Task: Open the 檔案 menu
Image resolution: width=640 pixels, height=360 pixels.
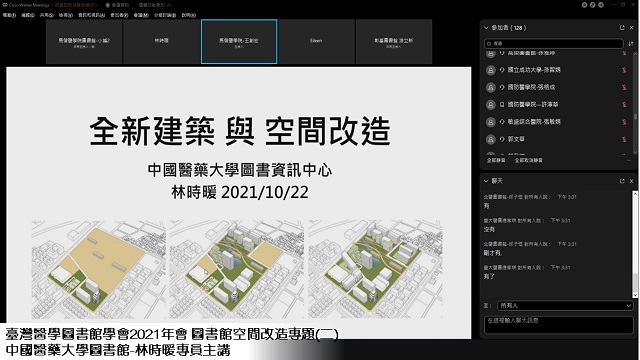Action: pos(9,15)
